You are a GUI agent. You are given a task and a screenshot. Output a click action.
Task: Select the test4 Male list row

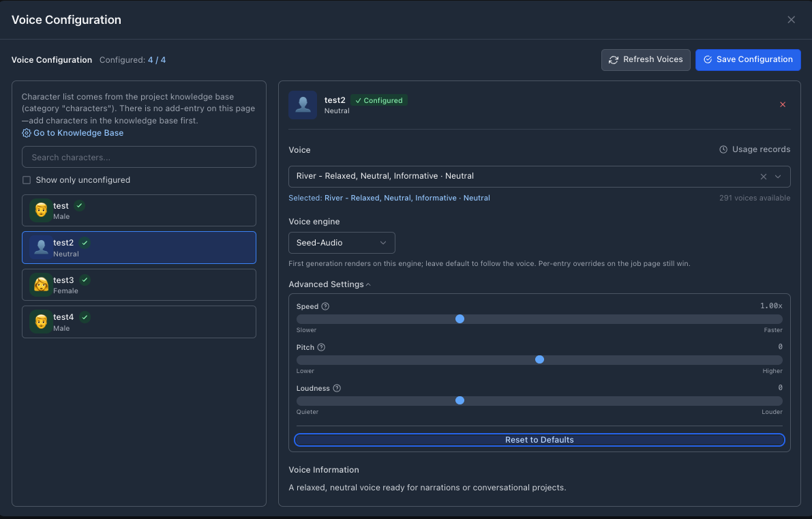click(x=139, y=322)
